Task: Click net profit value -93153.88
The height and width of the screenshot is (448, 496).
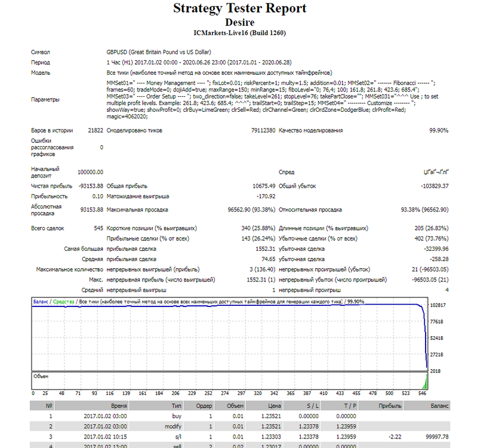Action: (91, 186)
